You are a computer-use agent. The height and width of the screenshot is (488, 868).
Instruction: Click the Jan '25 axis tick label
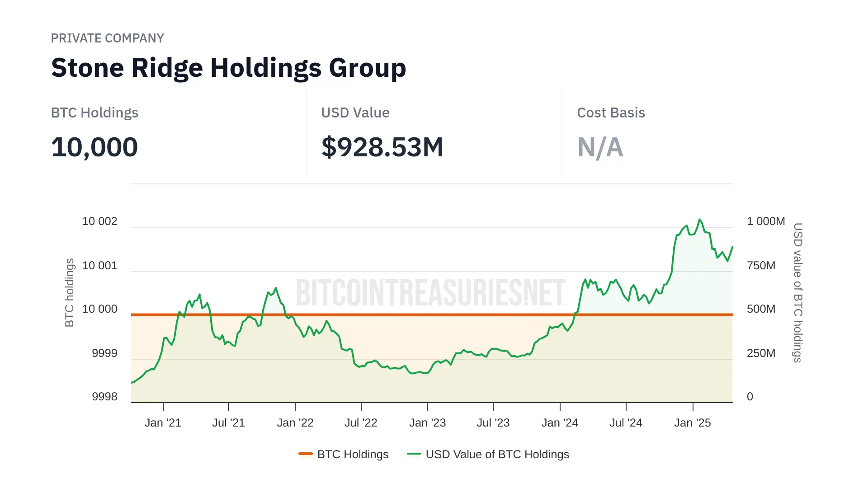tap(692, 422)
